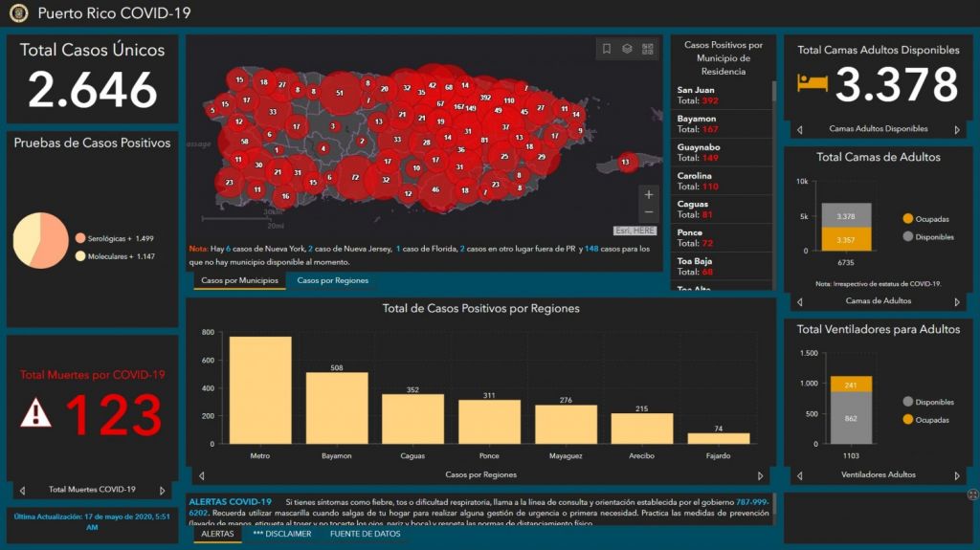This screenshot has height=550, width=980.
Task: Open the DISCLAIMER tab
Action: click(281, 534)
